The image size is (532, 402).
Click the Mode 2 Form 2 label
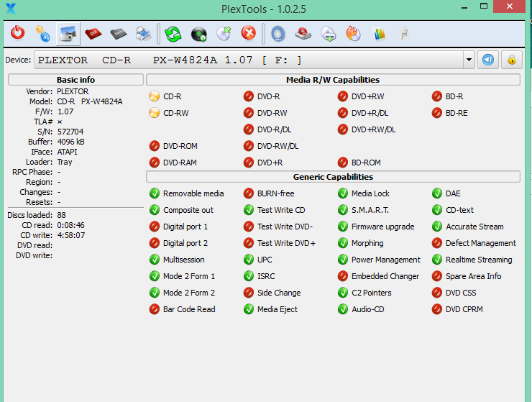click(x=189, y=293)
